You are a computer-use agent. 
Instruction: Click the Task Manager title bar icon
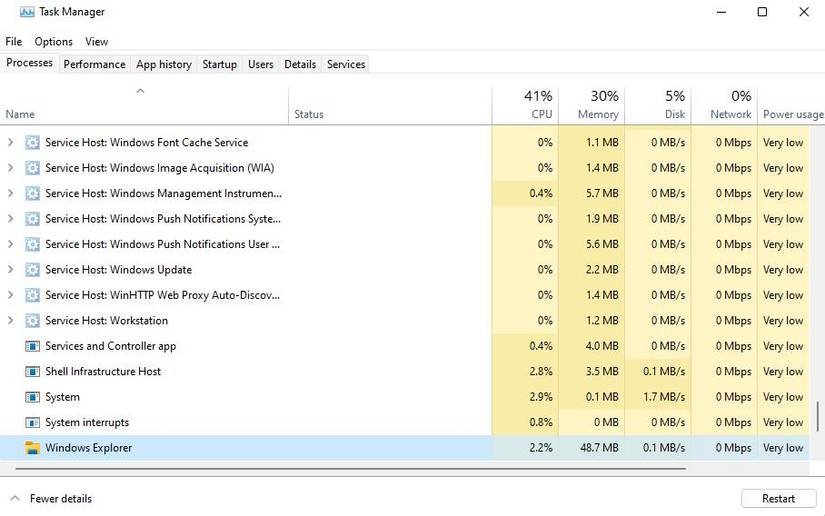click(26, 12)
